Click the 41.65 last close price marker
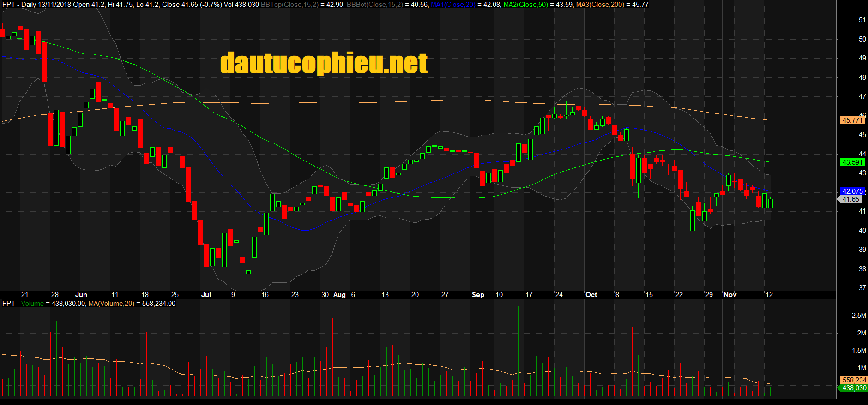Screen dimensions: 868x405 850,199
